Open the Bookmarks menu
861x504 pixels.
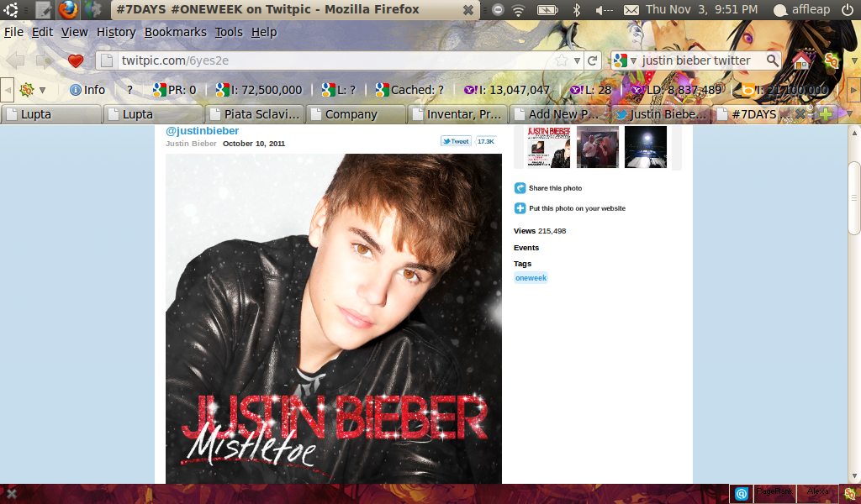point(176,33)
